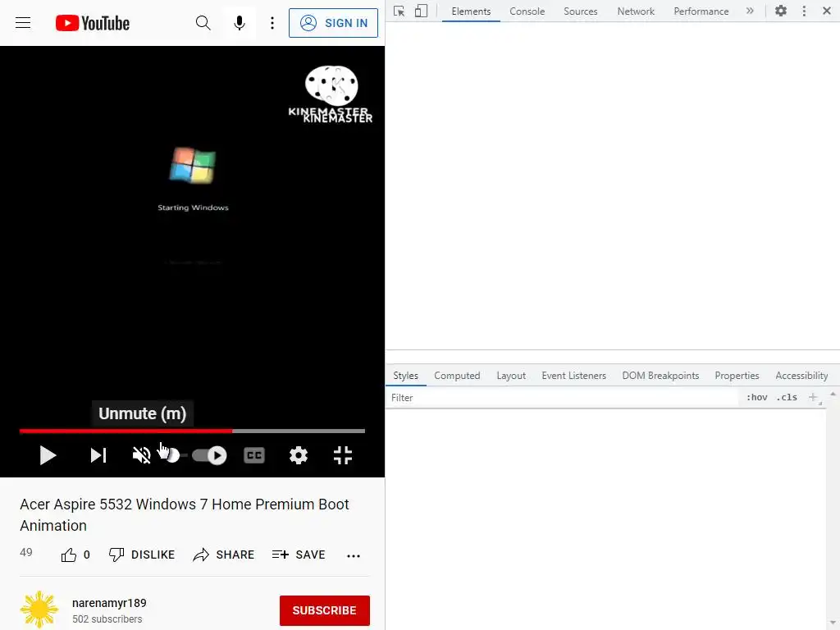This screenshot has height=630, width=840.
Task: Switch to the Sources tab
Action: point(580,11)
